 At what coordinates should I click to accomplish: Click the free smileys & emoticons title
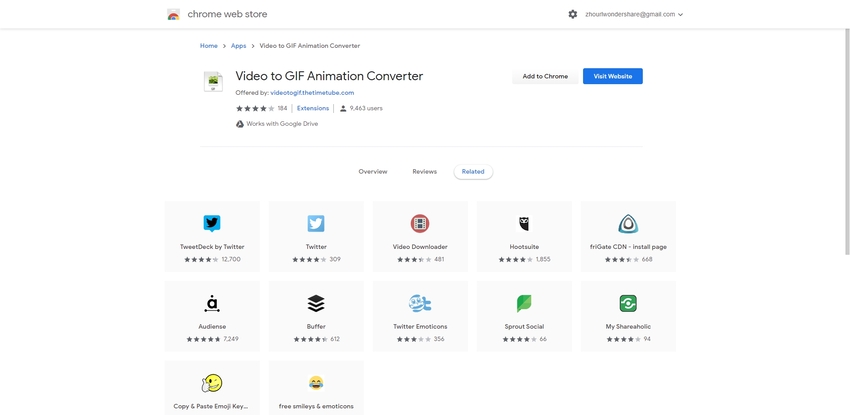tap(316, 406)
